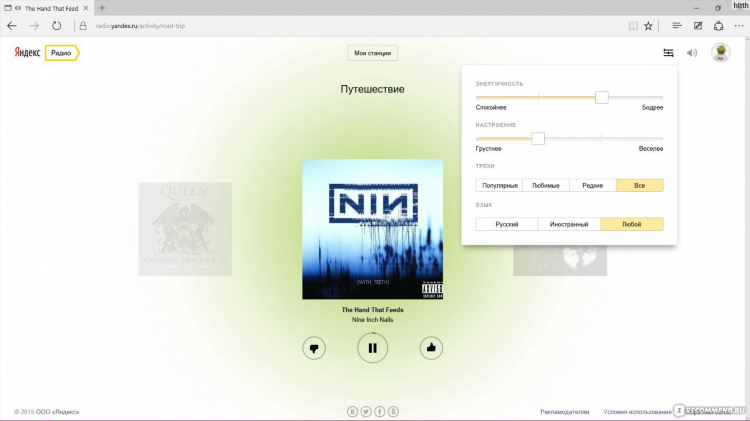Open Facebook share icon in footer
Image resolution: width=750 pixels, height=421 pixels.
click(379, 411)
